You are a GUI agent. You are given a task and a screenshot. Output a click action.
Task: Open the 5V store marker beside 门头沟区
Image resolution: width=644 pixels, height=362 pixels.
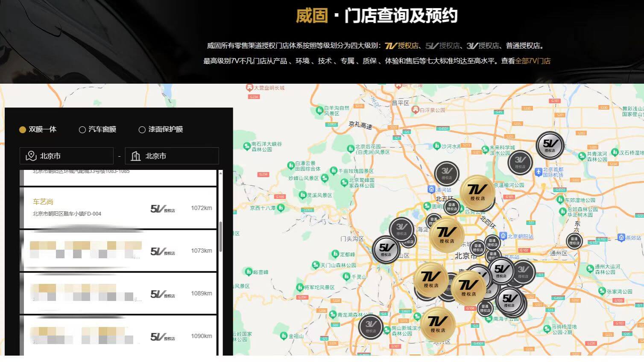pyautogui.click(x=386, y=249)
